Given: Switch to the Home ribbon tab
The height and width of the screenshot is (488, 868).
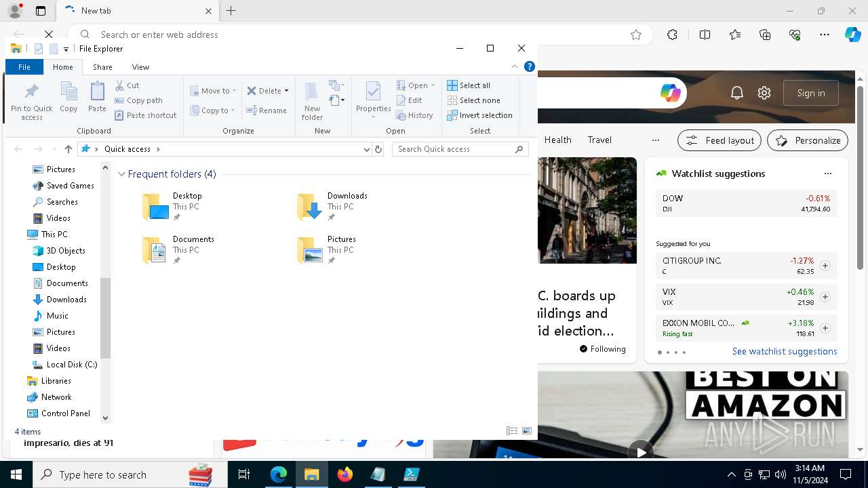Looking at the screenshot, I should [x=63, y=67].
